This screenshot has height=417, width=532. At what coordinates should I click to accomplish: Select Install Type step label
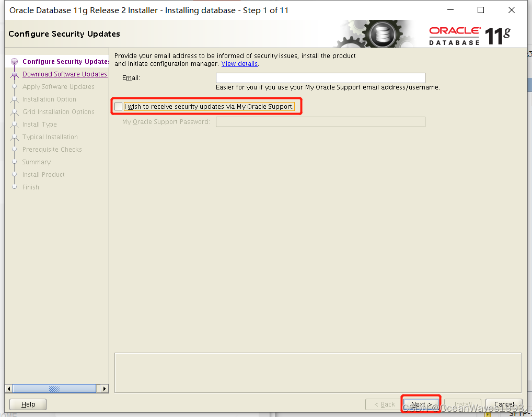pos(39,125)
